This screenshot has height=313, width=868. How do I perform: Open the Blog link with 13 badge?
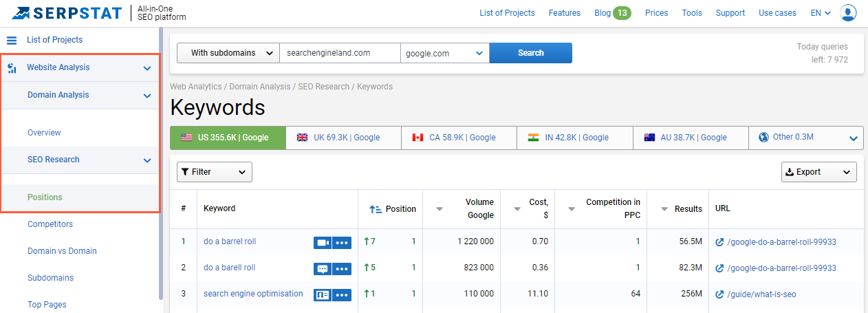pyautogui.click(x=613, y=13)
